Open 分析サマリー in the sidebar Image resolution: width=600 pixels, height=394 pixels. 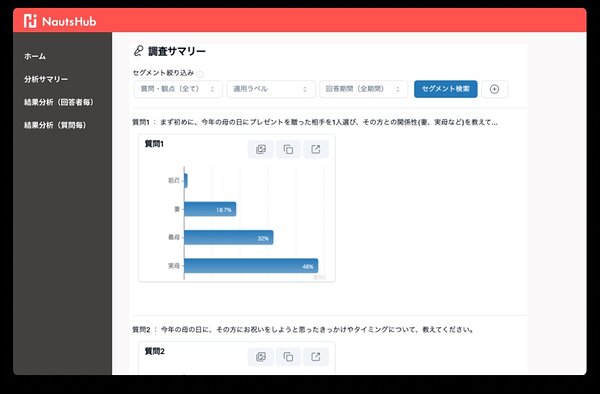pyautogui.click(x=46, y=79)
